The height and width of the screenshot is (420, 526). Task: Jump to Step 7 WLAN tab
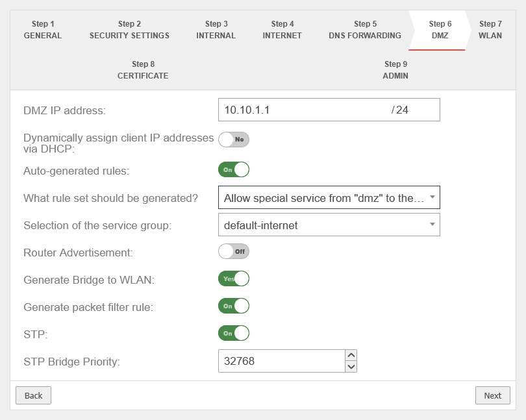point(490,30)
